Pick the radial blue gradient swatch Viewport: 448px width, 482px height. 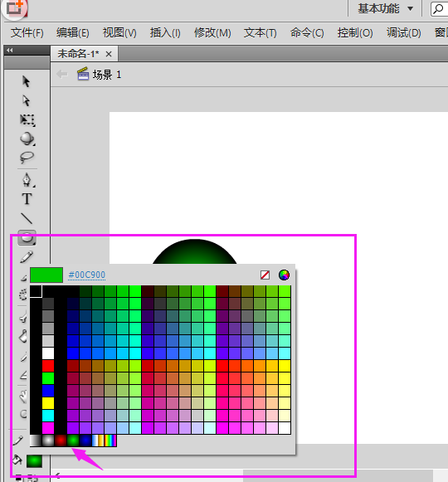click(x=85, y=441)
